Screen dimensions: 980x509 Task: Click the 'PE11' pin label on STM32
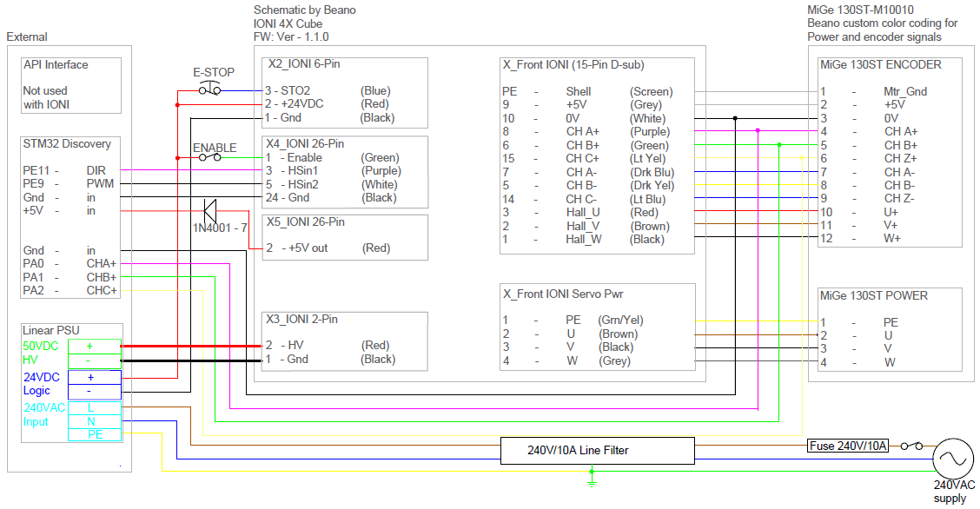36,170
